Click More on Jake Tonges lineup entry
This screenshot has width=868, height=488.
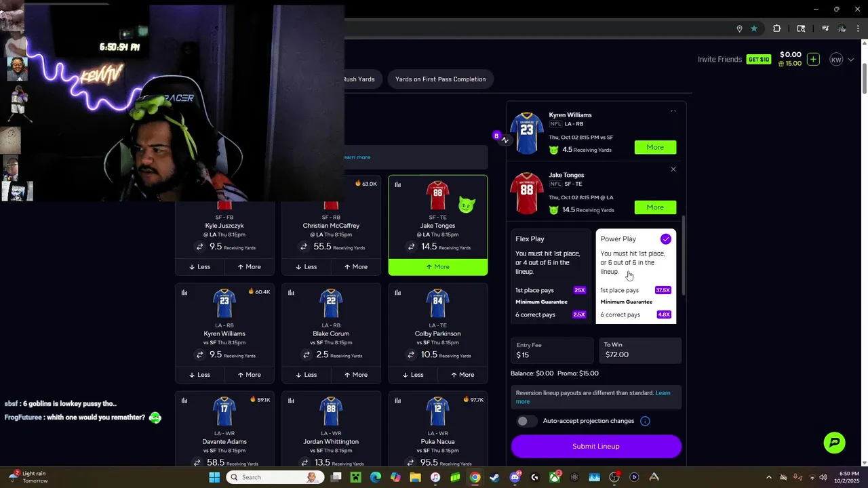point(655,207)
